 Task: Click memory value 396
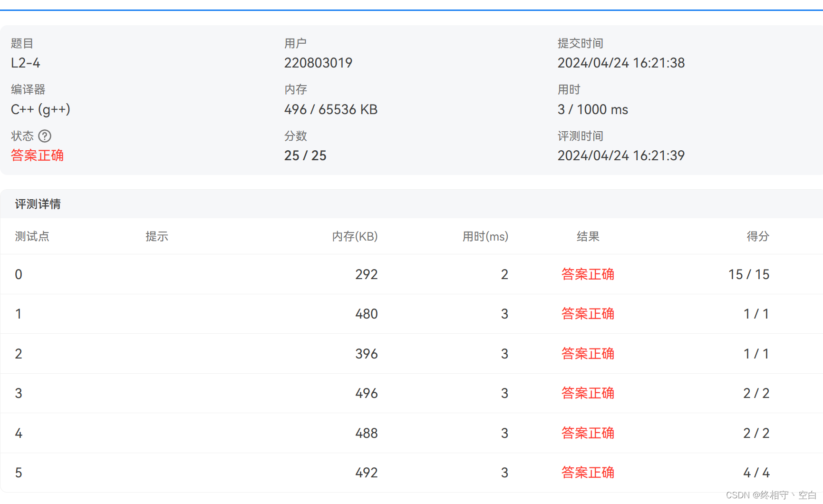click(367, 354)
